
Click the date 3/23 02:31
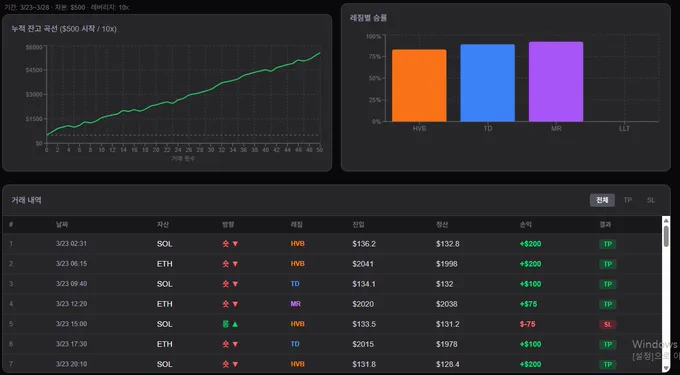pyautogui.click(x=71, y=244)
